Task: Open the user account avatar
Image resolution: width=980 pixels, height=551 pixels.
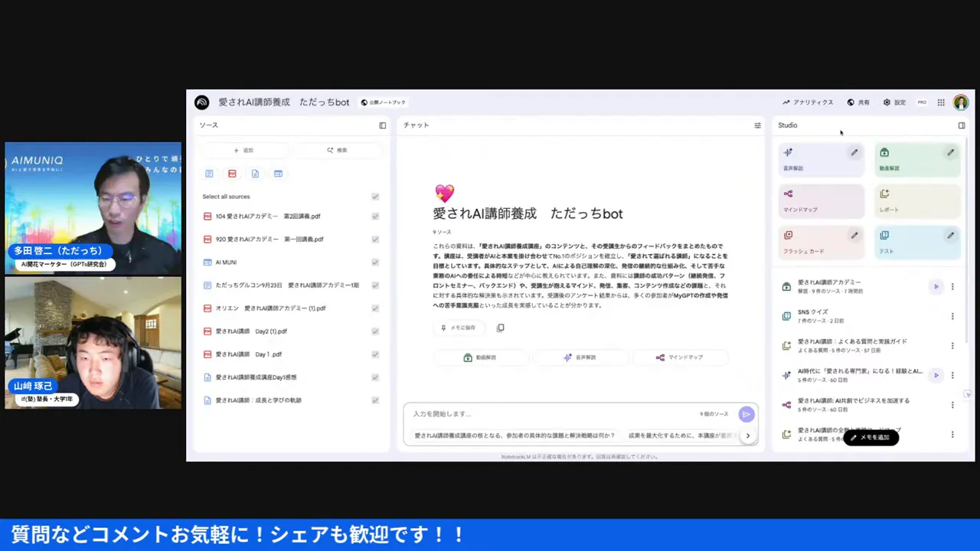Action: (961, 103)
